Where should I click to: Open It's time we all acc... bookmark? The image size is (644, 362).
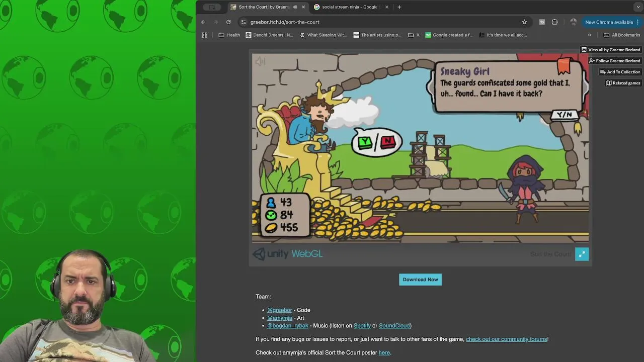click(x=503, y=35)
